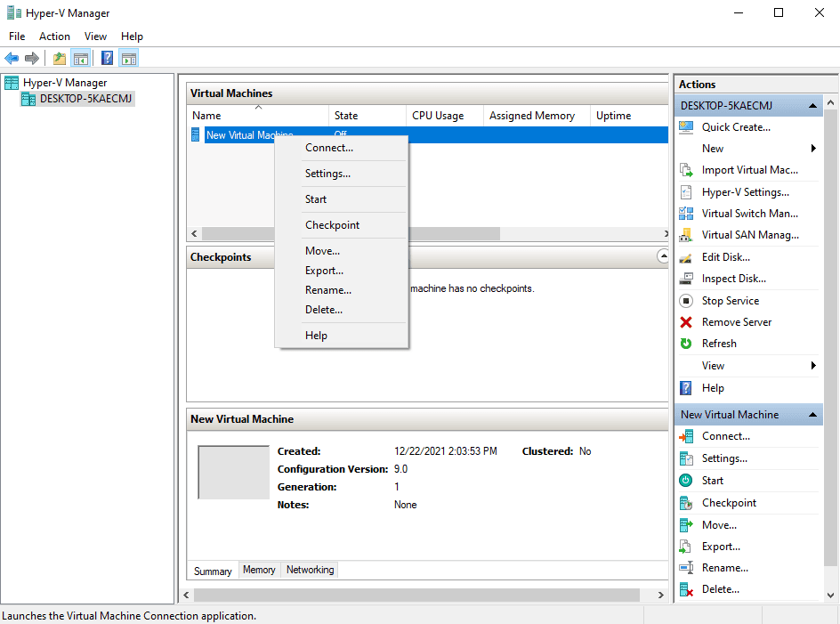Choose Delete... from the context menu

click(342, 310)
